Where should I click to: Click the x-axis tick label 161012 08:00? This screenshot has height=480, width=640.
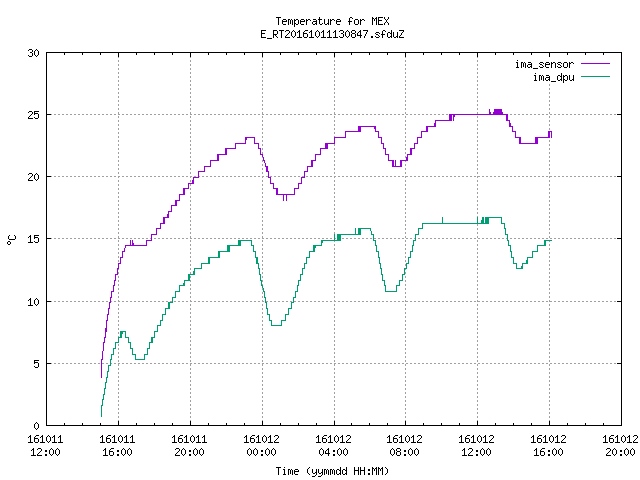coord(404,446)
